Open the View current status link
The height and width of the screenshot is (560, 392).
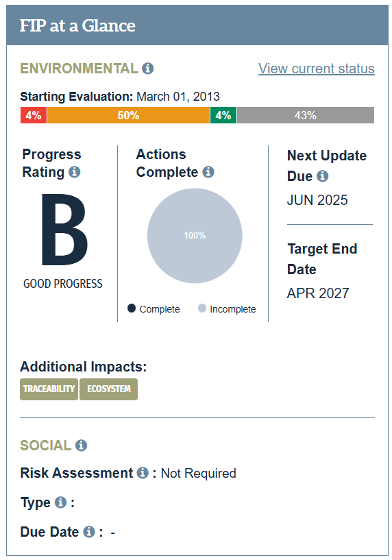pyautogui.click(x=317, y=69)
